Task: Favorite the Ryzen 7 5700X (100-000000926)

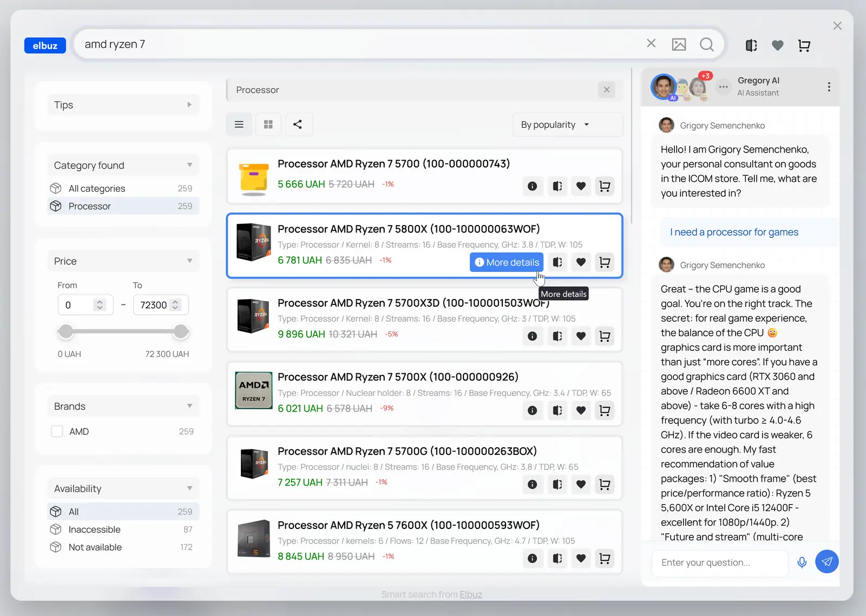Action: point(581,410)
